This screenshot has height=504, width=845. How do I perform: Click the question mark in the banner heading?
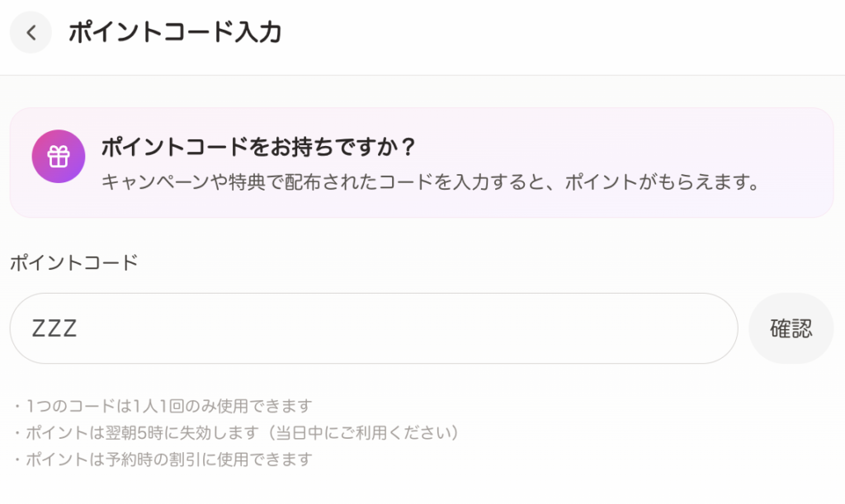[407, 148]
